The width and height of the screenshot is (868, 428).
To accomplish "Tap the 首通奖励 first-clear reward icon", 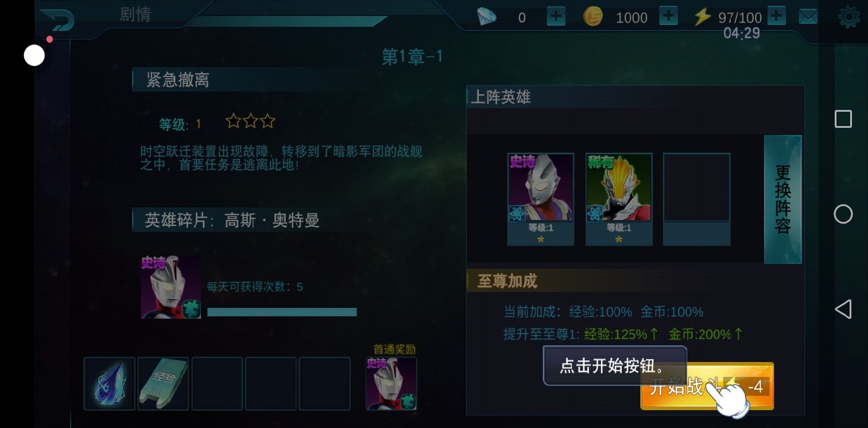I will point(391,383).
